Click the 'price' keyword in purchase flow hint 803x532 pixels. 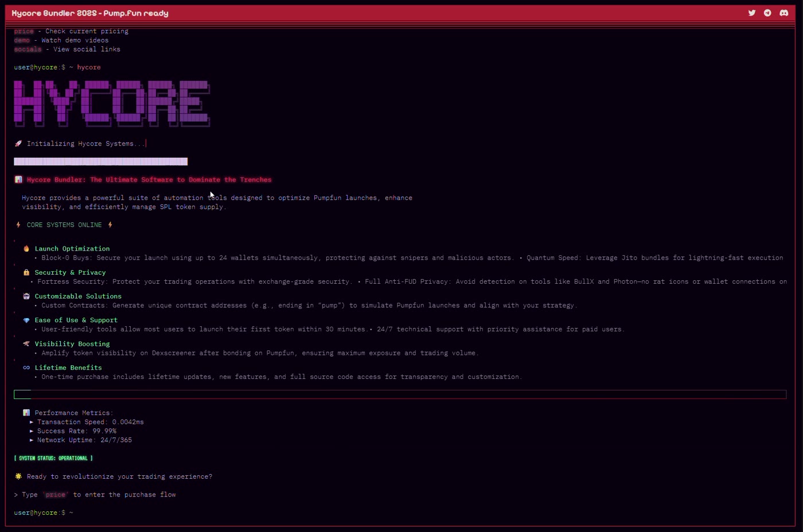56,495
